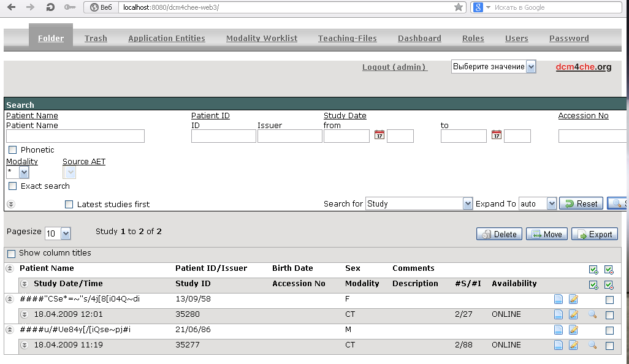Click select-all icon in Patient Name header row
The image size is (629, 364).
593,270
